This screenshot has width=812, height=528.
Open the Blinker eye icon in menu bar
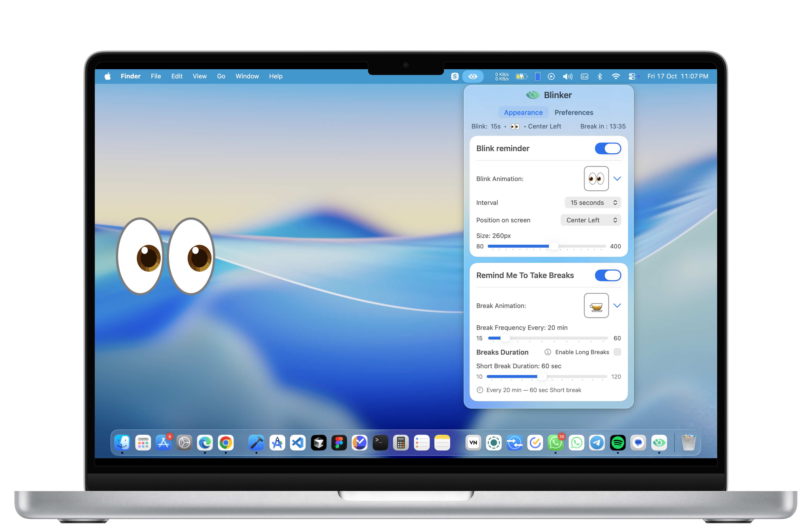click(x=473, y=76)
